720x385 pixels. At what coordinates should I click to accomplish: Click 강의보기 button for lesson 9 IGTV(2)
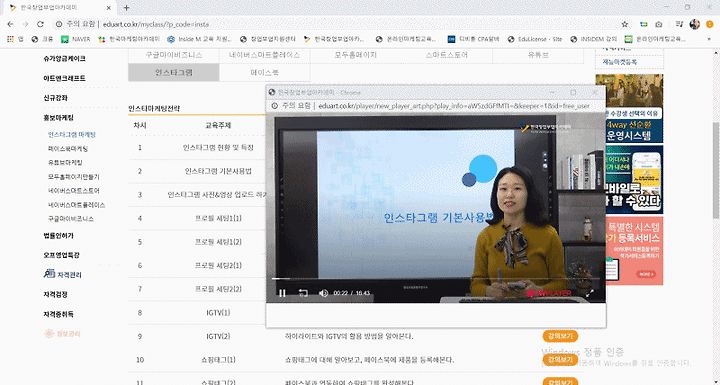[x=560, y=336]
